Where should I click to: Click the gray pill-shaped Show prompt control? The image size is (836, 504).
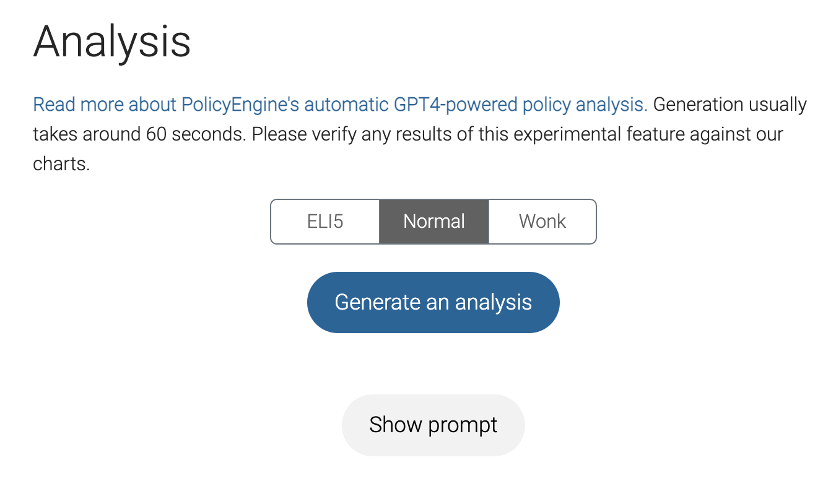point(433,425)
